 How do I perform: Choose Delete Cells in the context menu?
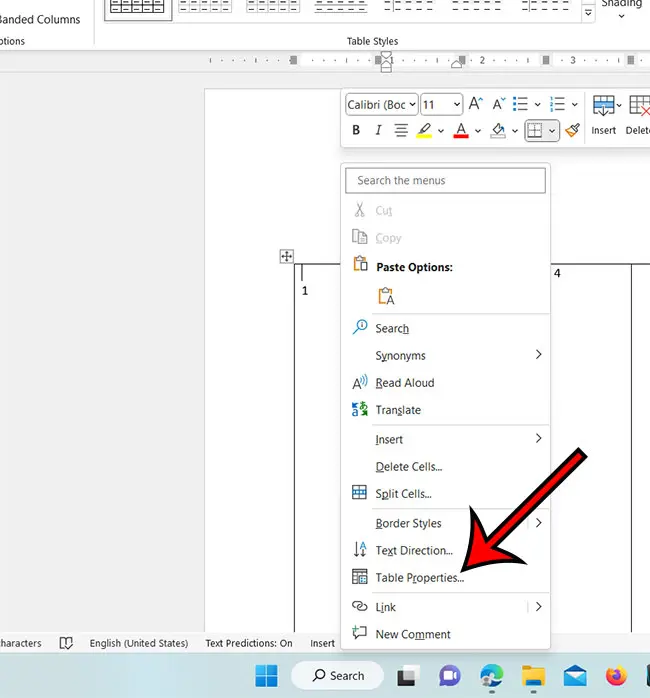[x=408, y=466]
